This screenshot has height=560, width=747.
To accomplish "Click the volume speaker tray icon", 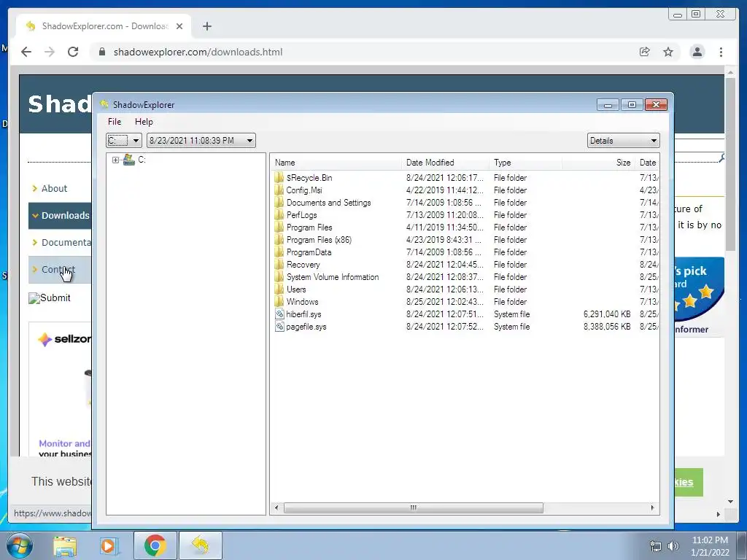I will tap(673, 546).
